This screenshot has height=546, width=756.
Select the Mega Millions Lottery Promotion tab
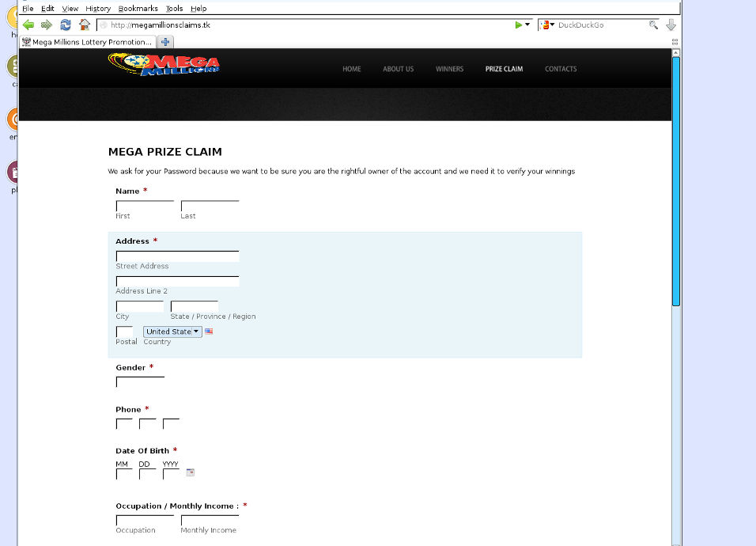87,42
